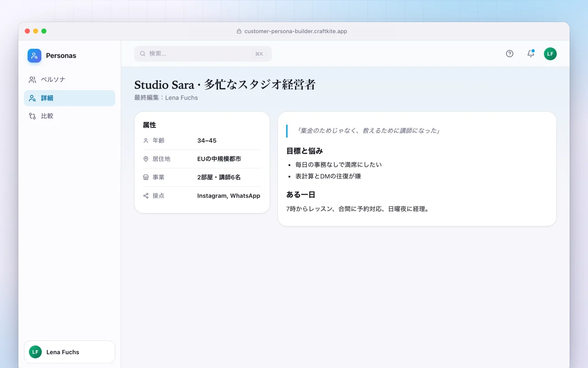Click the magnifier icon in search box
Image resolution: width=588 pixels, height=368 pixels.
[143, 54]
